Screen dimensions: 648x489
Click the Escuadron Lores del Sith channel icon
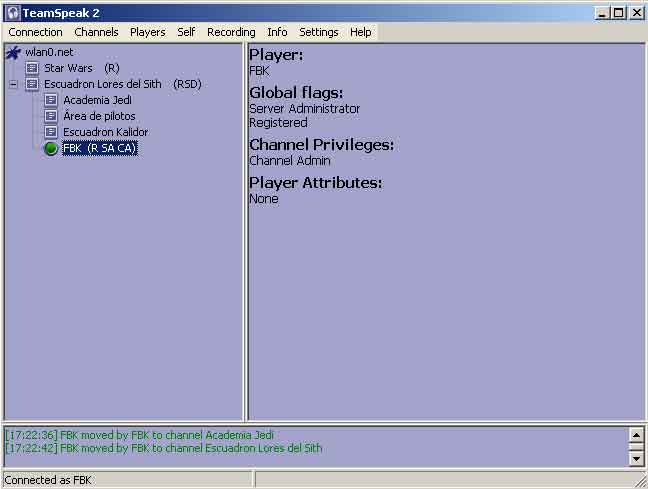pyautogui.click(x=32, y=84)
